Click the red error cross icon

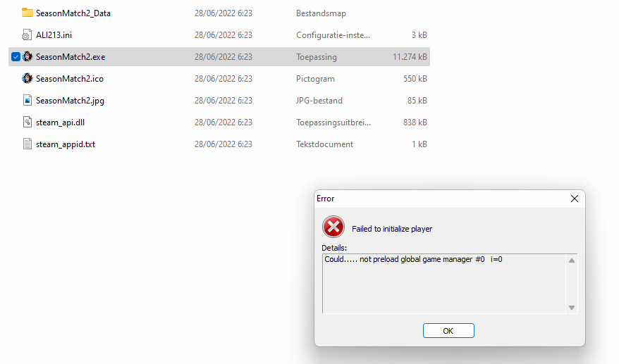click(333, 227)
